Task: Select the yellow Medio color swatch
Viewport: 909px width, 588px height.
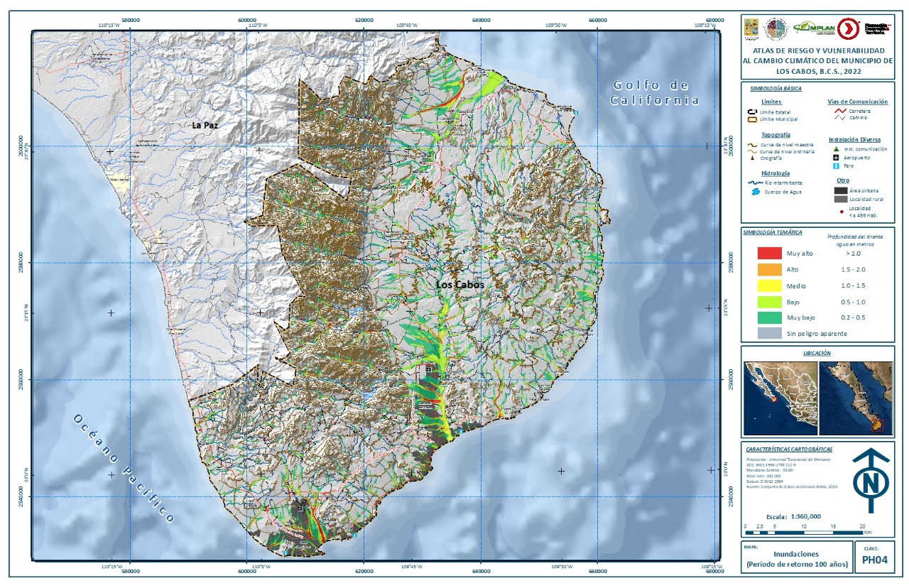Action: (x=768, y=285)
